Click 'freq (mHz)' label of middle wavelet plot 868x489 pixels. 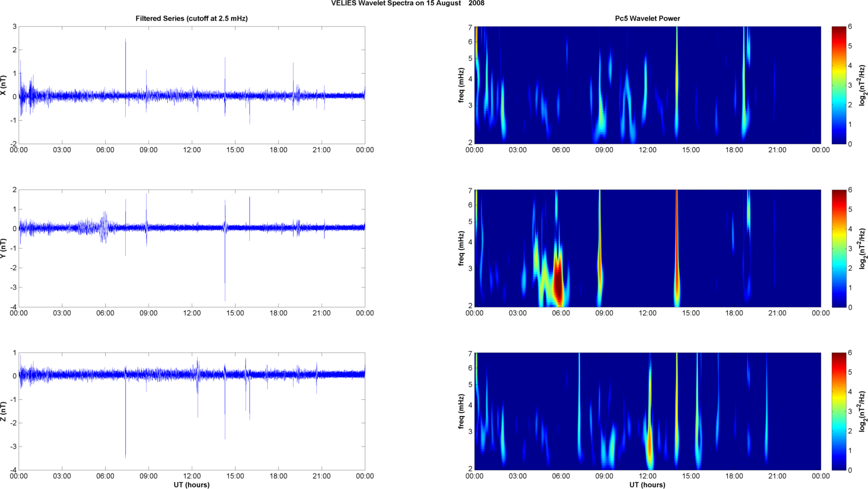(461, 248)
